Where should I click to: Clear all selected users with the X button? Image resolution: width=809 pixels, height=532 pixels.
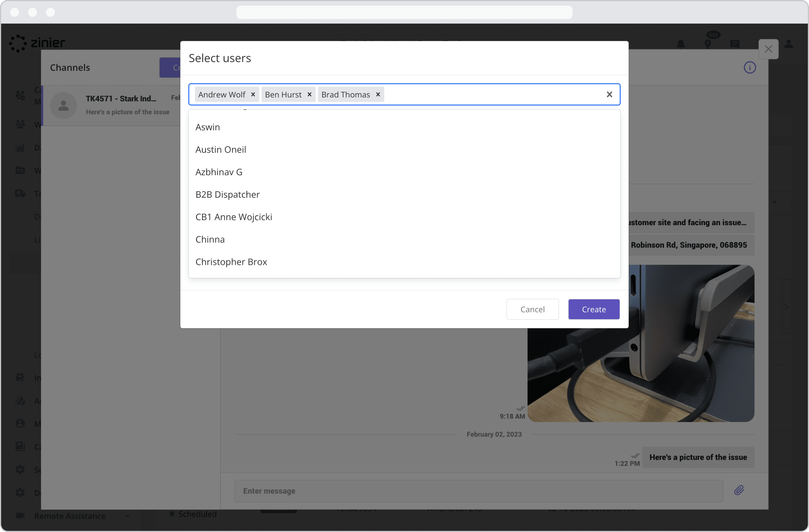coord(609,94)
